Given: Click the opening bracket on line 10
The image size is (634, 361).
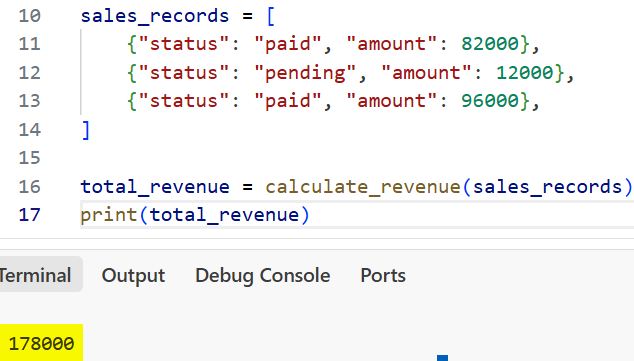Looking at the screenshot, I should [x=271, y=16].
